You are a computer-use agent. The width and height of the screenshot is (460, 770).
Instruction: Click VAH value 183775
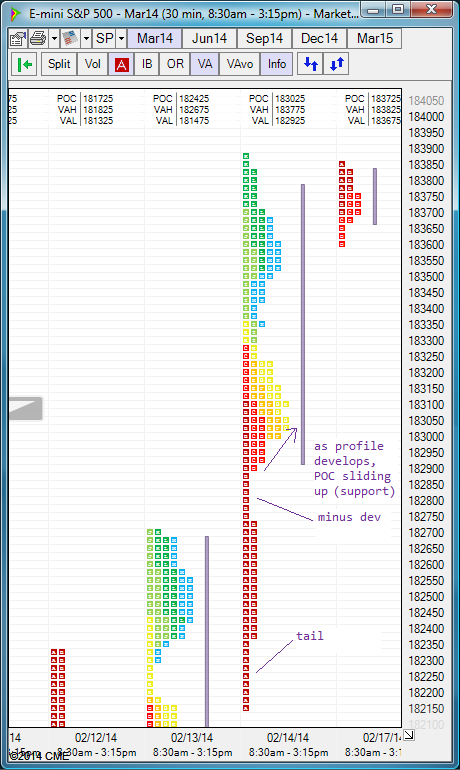pyautogui.click(x=290, y=110)
